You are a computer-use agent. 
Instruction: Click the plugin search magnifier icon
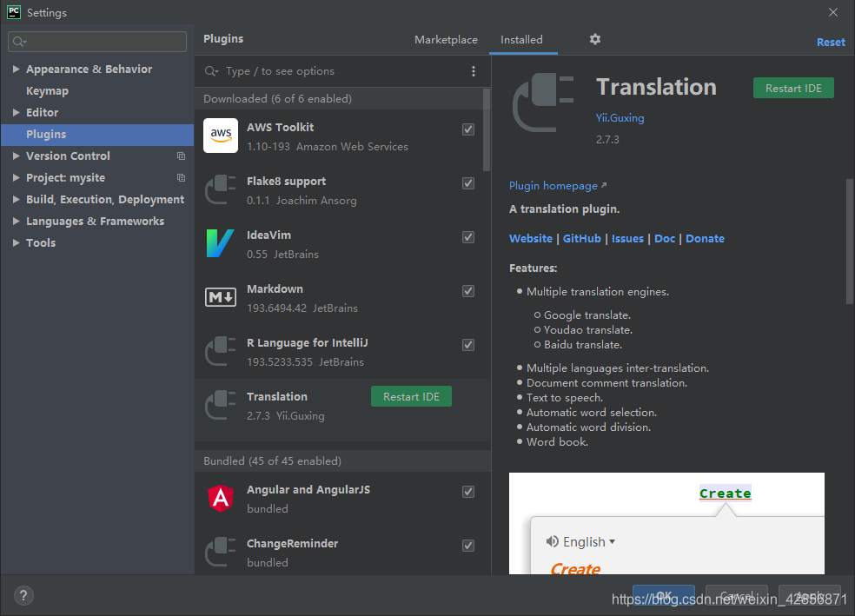tap(211, 71)
